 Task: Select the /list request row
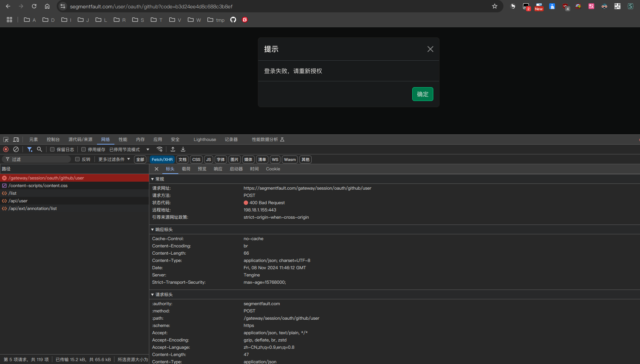click(74, 193)
